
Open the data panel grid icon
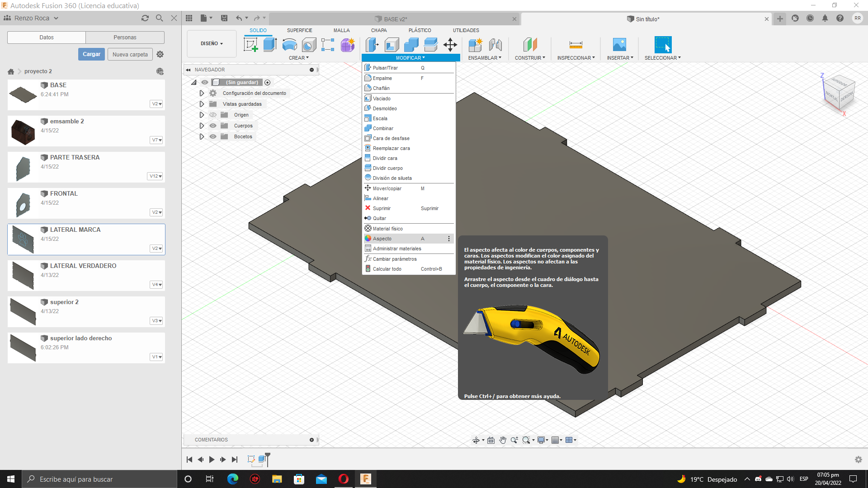(x=189, y=18)
